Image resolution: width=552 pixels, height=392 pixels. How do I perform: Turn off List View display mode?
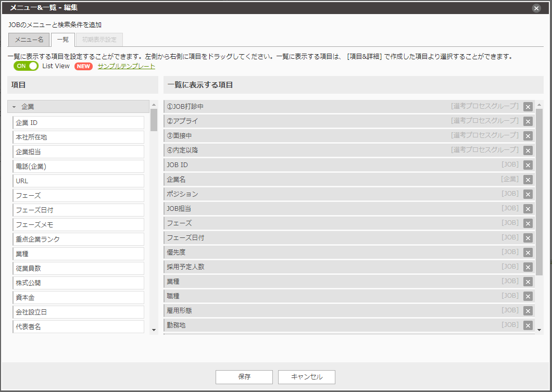[26, 67]
